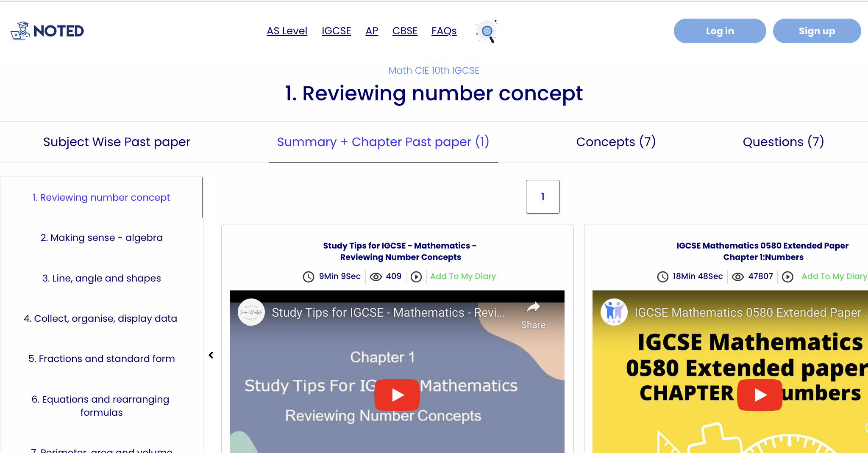Select the Summary + Chapter Past paper (1) tab
868x453 pixels.
click(383, 142)
